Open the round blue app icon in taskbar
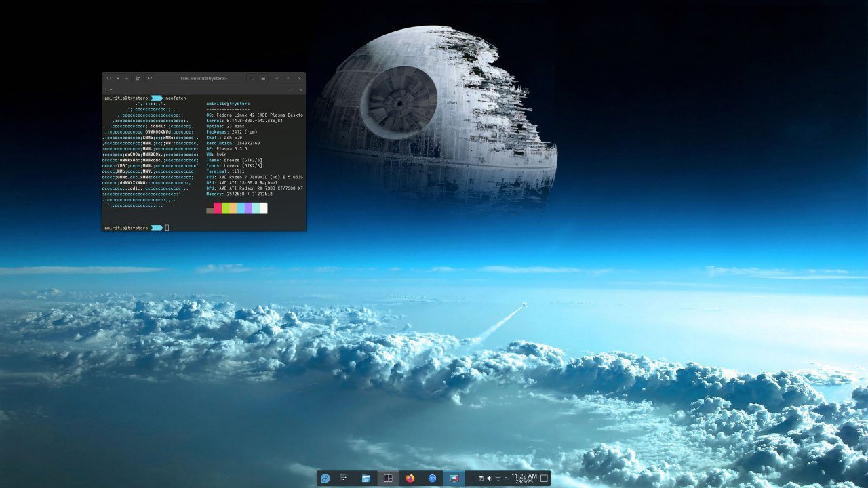 click(432, 479)
